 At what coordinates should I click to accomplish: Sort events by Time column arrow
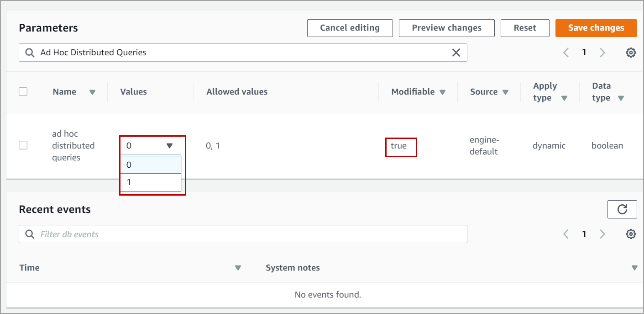click(x=238, y=268)
